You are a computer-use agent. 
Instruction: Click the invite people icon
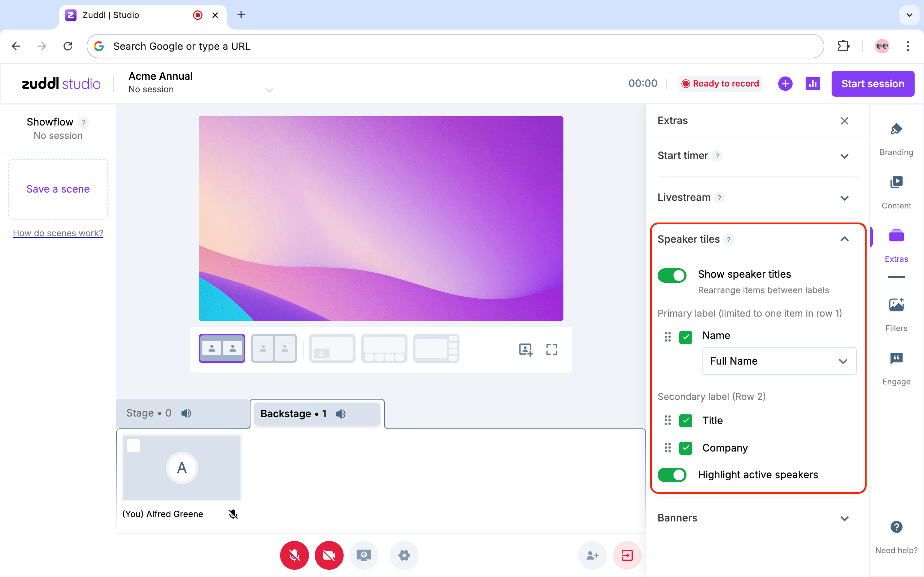coord(592,555)
